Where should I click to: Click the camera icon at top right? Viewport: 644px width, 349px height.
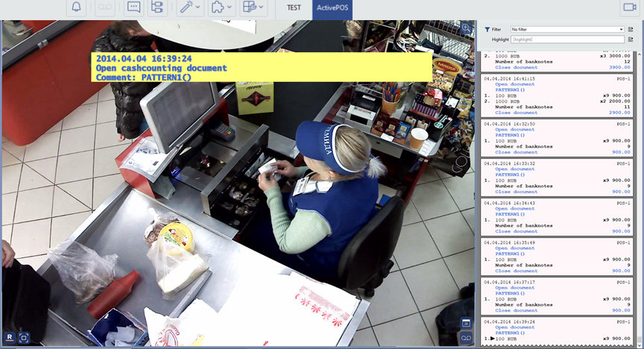click(x=628, y=7)
